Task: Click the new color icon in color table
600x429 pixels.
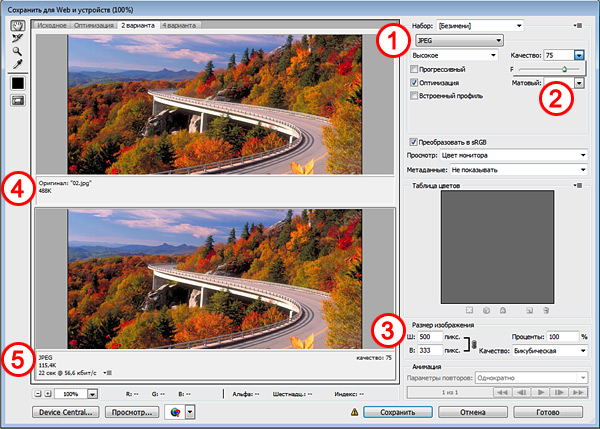Action: point(530,310)
